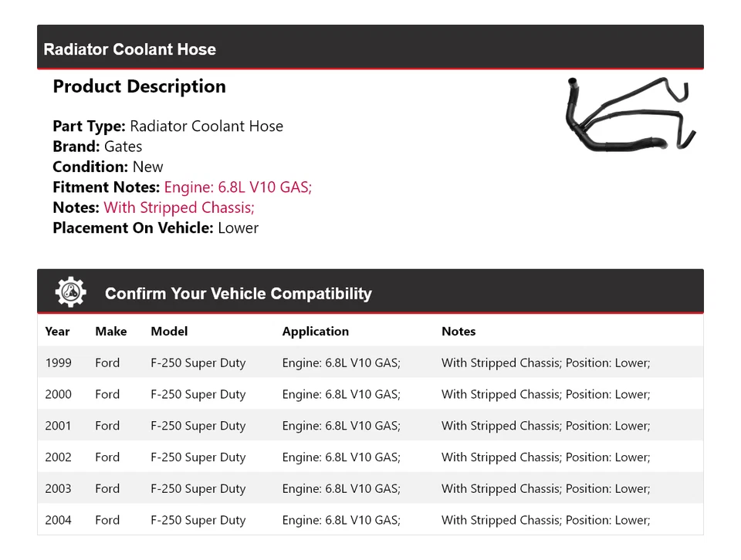Click the Radiator Coolant Hose header
The width and height of the screenshot is (741, 560).
point(130,49)
